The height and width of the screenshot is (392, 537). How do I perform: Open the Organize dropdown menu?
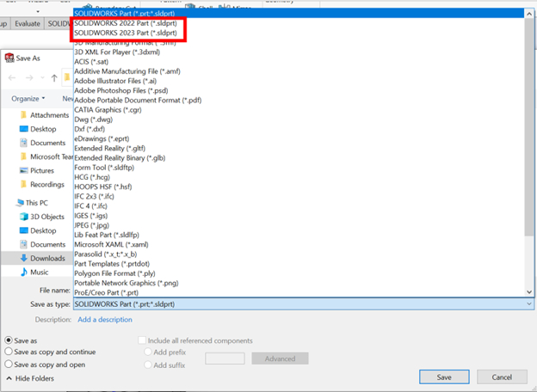pos(28,99)
